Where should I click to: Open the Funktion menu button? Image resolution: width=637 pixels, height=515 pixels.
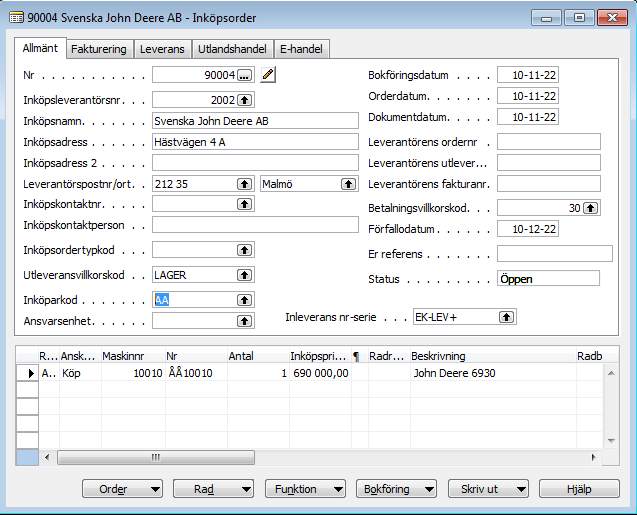305,489
